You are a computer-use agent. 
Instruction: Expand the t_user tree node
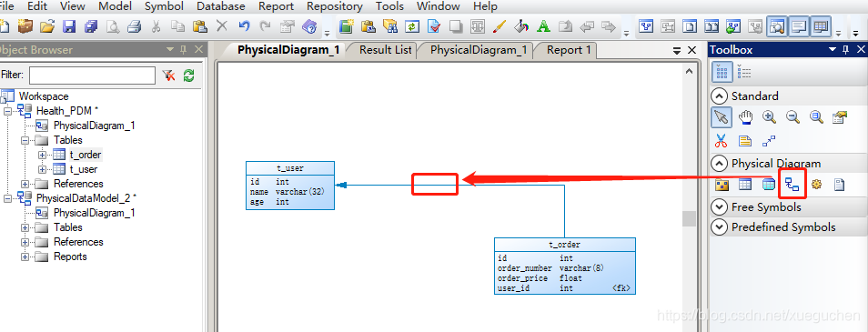pos(42,169)
